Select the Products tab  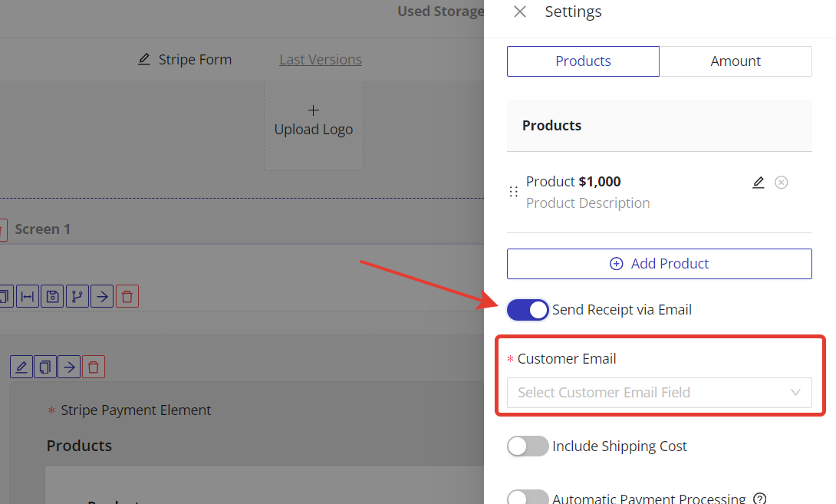pyautogui.click(x=583, y=61)
